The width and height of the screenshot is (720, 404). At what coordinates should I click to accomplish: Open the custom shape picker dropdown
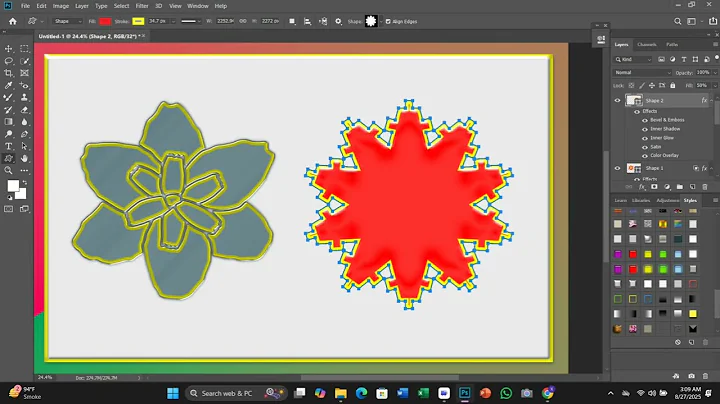[381, 22]
